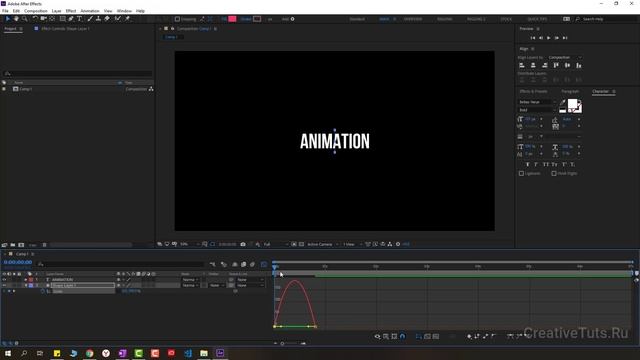Image resolution: width=640 pixels, height=360 pixels.
Task: Select the Horizontal Type tool
Action: click(x=80, y=19)
